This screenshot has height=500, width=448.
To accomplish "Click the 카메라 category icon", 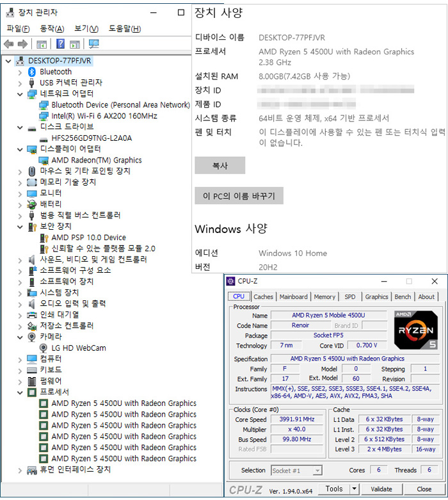I will point(31,337).
